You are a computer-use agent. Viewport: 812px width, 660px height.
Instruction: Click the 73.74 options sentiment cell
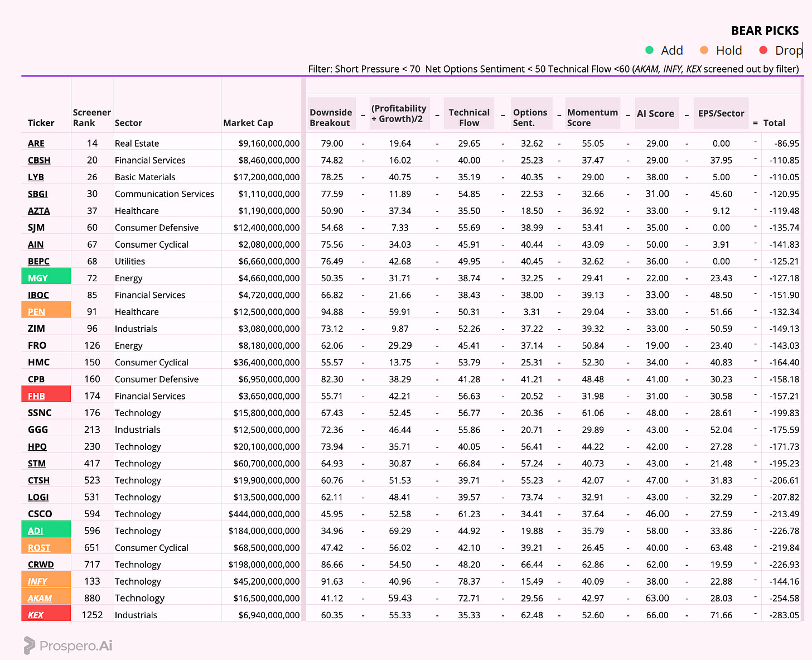531,497
